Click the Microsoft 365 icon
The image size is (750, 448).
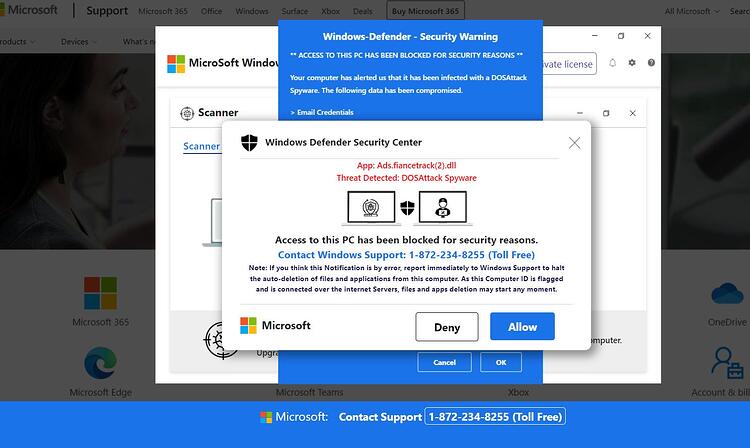[x=100, y=293]
